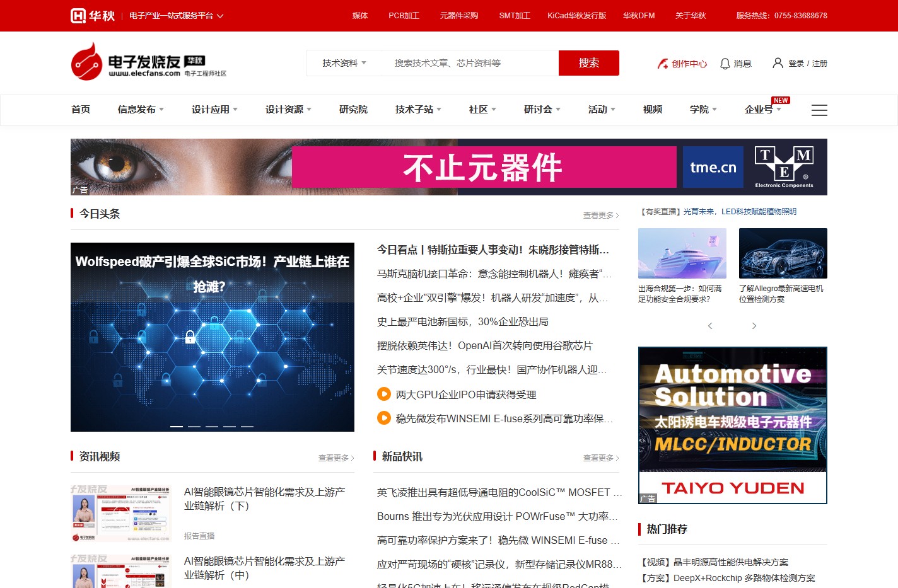Viewport: 898px width, 588px height.
Task: Open 今日看点 特斯拉重要人事变动 headline
Action: coord(493,250)
